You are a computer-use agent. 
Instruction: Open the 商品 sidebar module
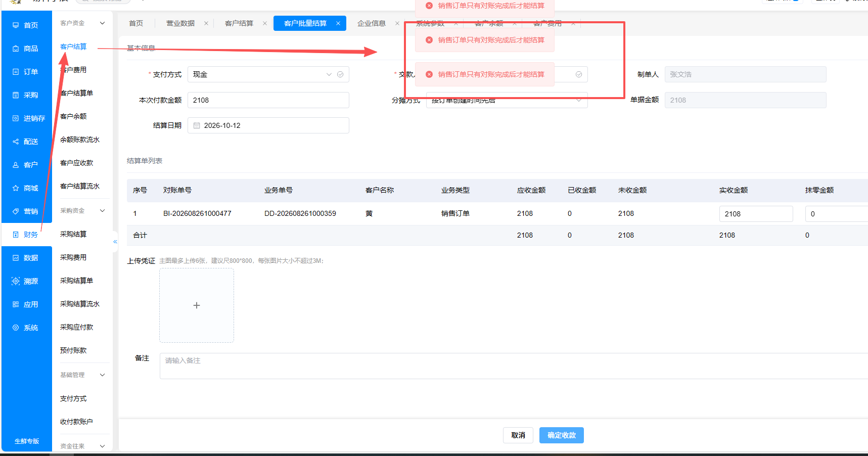(x=26, y=49)
